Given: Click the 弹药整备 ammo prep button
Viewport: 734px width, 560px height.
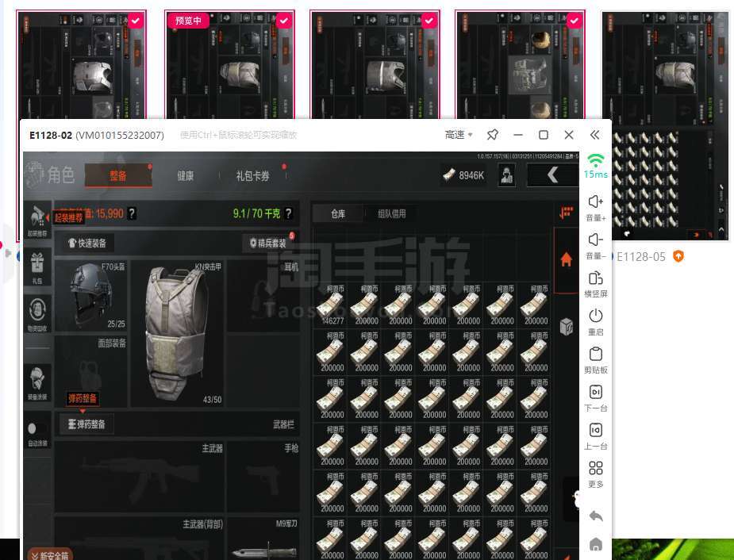Looking at the screenshot, I should [86, 424].
